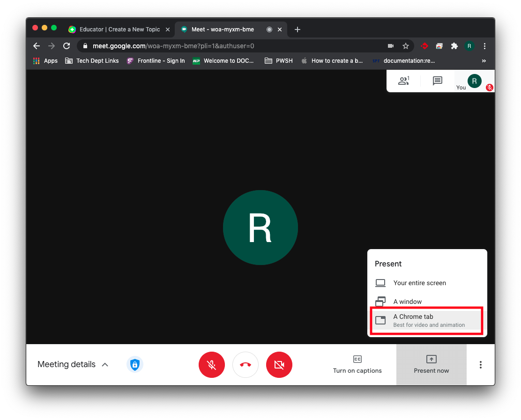Choose 'Your entire screen' to present

pos(419,283)
